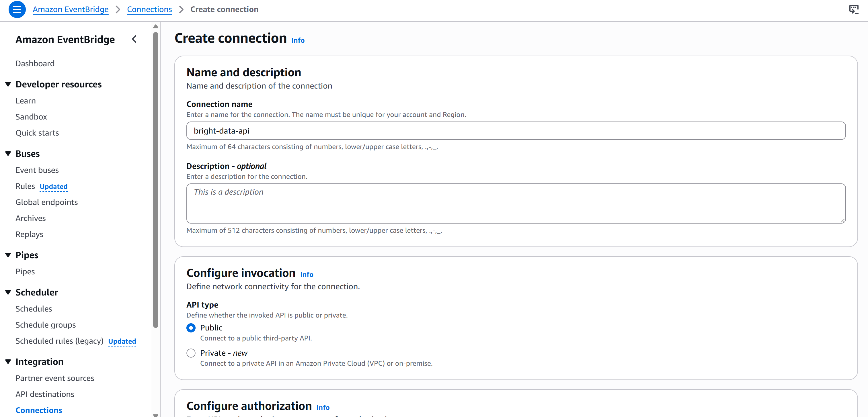This screenshot has width=868, height=417.
Task: Open the navigation hamburger menu
Action: (x=17, y=9)
